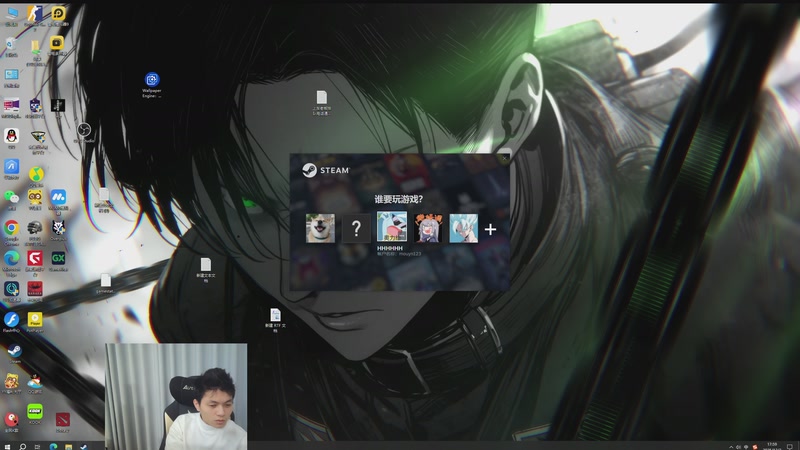Choose the question-mark avatar Steam account

coord(356,228)
